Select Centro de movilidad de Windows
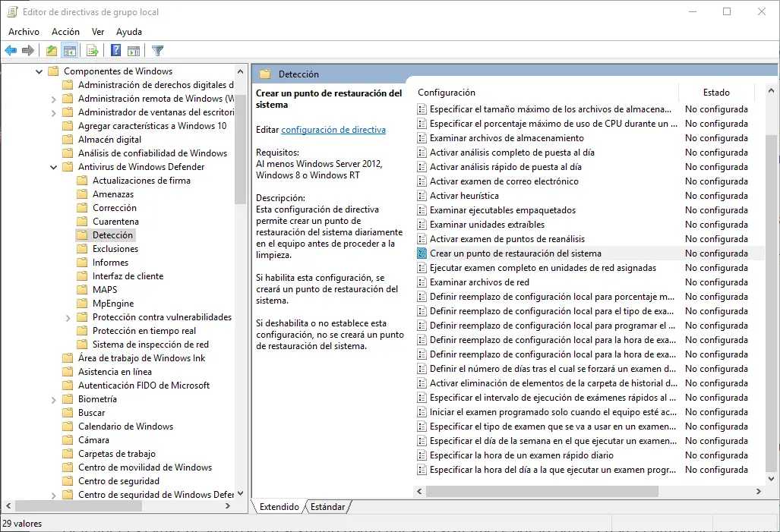 click(x=145, y=467)
